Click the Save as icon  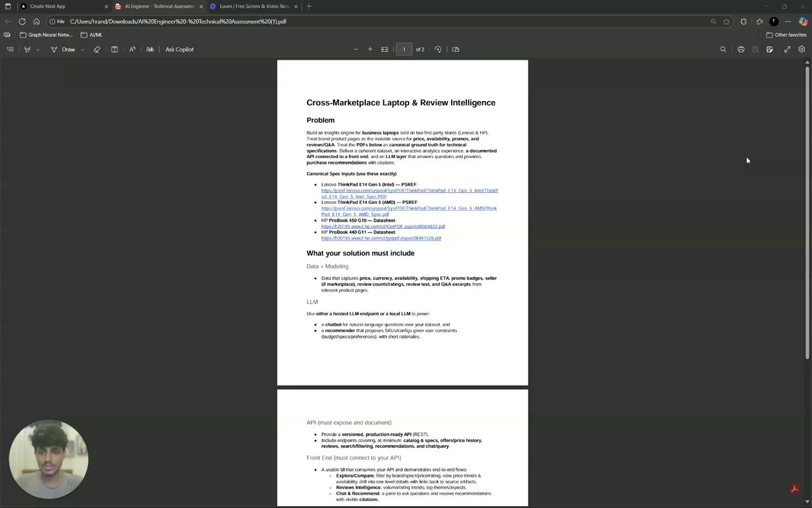769,50
